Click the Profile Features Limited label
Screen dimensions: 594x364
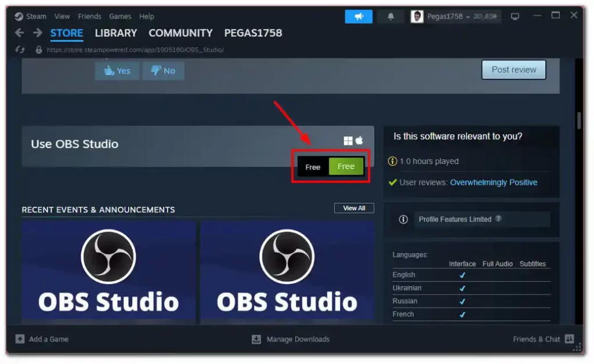pos(455,219)
